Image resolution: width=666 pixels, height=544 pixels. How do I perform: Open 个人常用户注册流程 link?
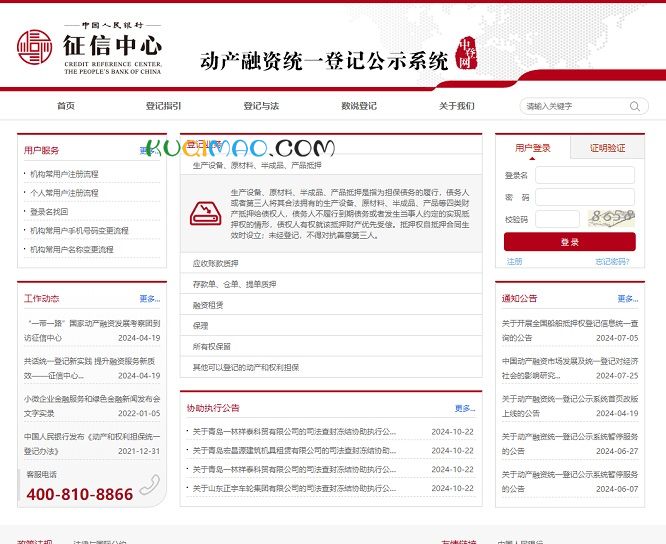click(x=64, y=192)
